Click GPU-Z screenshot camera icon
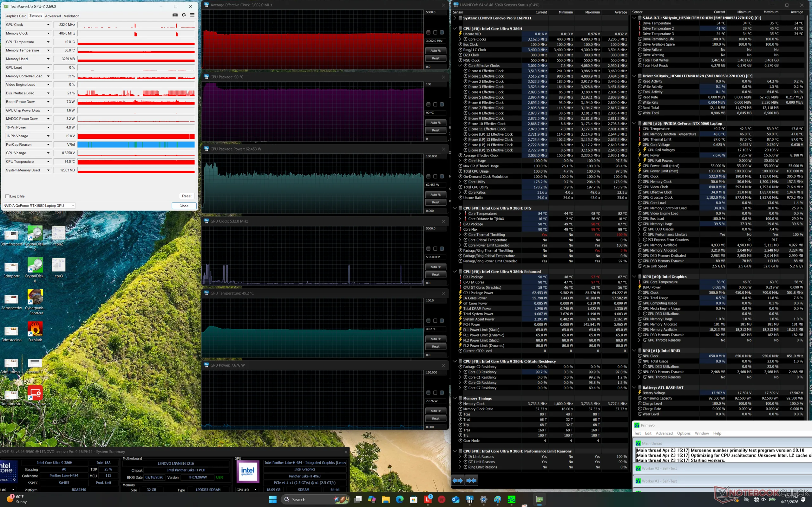The image size is (812, 507). pyautogui.click(x=175, y=15)
